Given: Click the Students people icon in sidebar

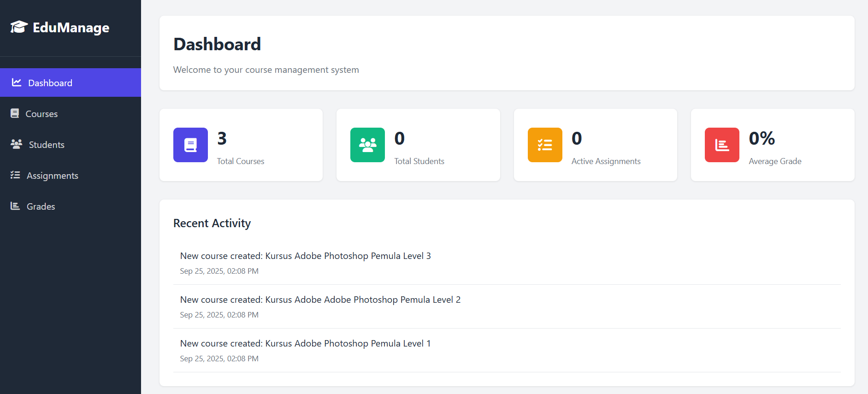Looking at the screenshot, I should click(16, 144).
